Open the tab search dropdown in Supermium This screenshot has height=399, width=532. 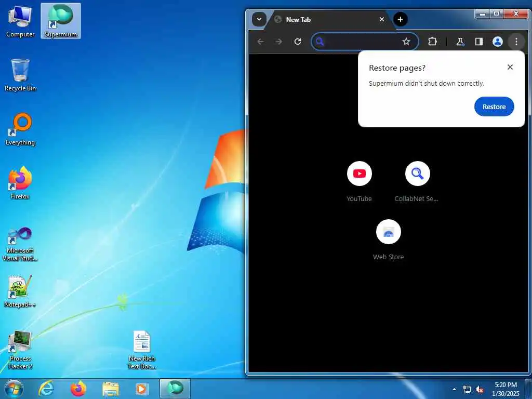pos(259,19)
